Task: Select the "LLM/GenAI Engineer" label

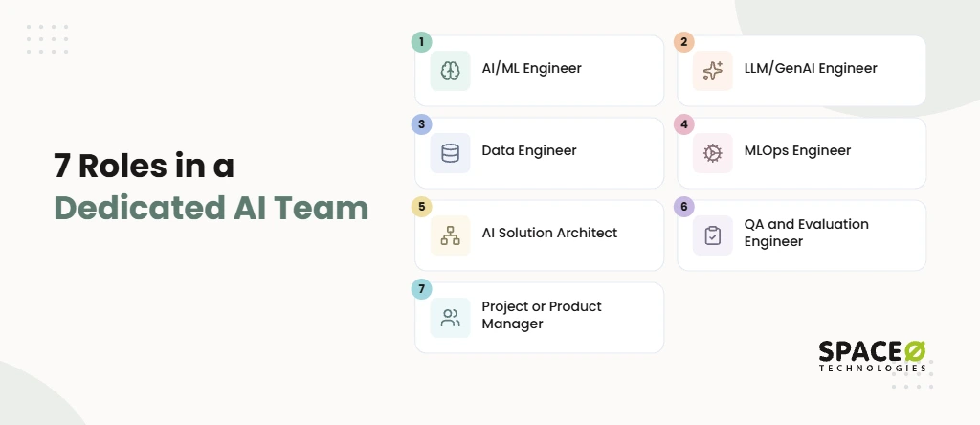Action: click(x=811, y=68)
